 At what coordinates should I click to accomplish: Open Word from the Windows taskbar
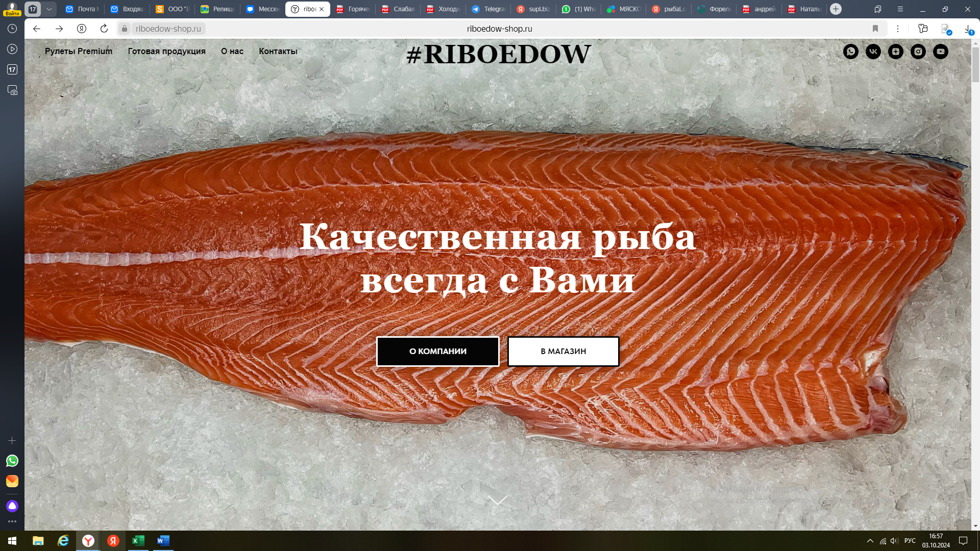[163, 541]
